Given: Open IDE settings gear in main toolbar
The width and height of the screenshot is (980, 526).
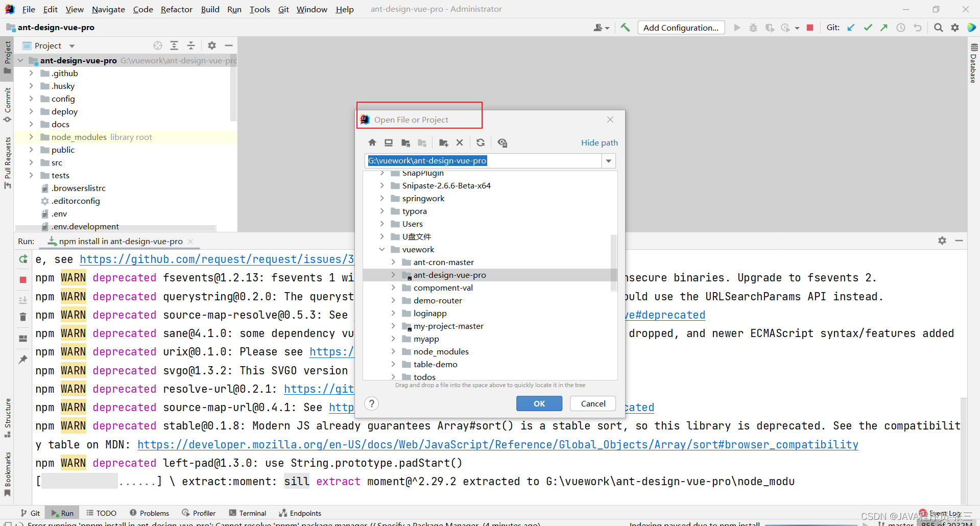Looking at the screenshot, I should pyautogui.click(x=955, y=28).
